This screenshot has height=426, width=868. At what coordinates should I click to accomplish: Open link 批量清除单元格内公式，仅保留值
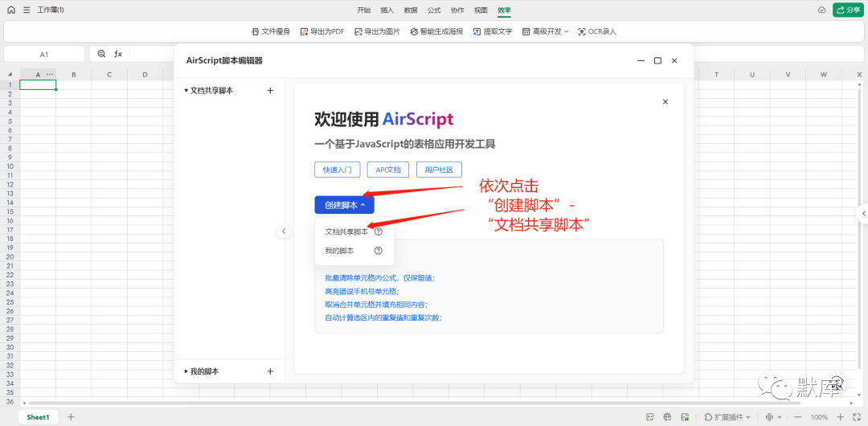(x=379, y=278)
